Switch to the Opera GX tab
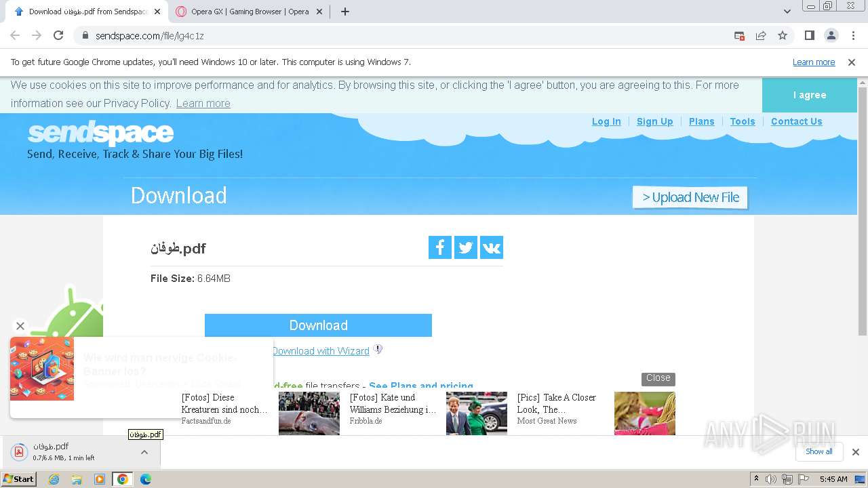 tap(250, 12)
